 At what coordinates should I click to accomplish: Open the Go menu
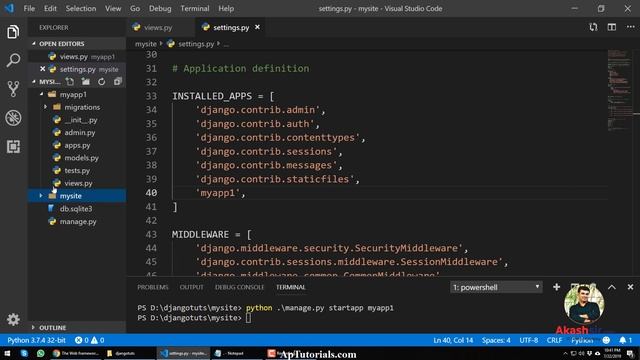click(x=135, y=8)
